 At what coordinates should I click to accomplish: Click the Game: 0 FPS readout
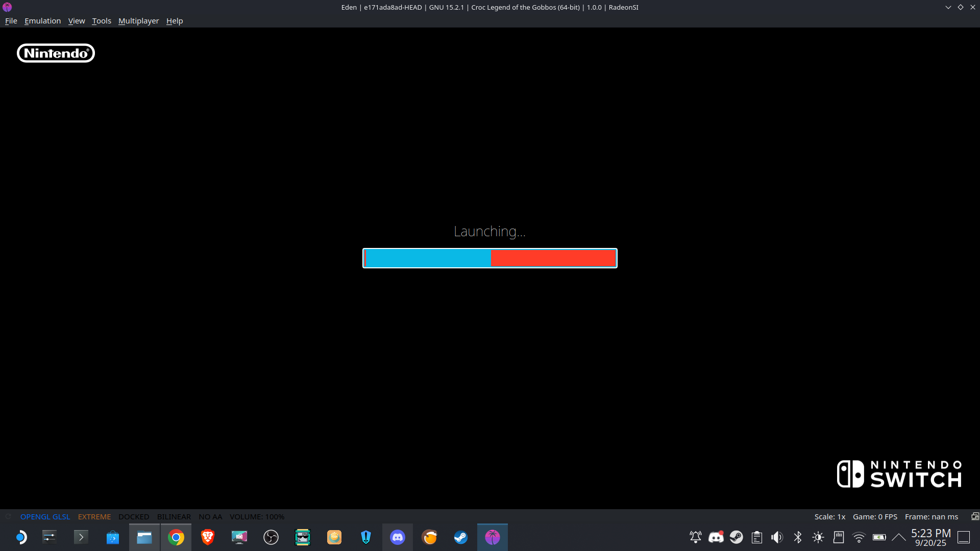tap(875, 517)
